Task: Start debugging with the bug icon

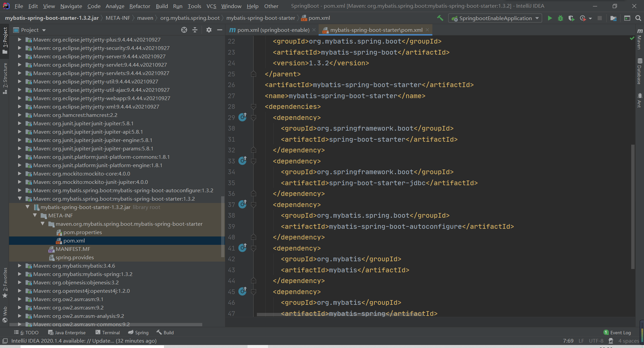Action: click(560, 18)
